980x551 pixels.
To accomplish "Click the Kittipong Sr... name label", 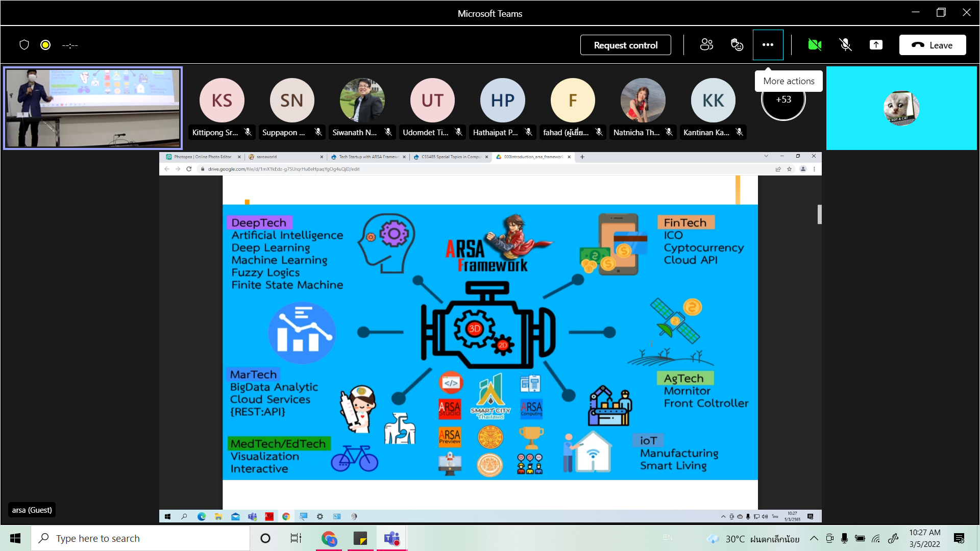I will 215,133.
